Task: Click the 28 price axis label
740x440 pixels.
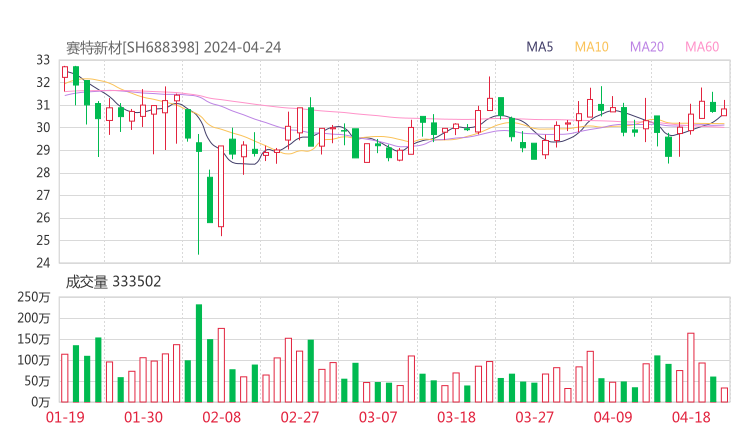Action: pos(43,173)
